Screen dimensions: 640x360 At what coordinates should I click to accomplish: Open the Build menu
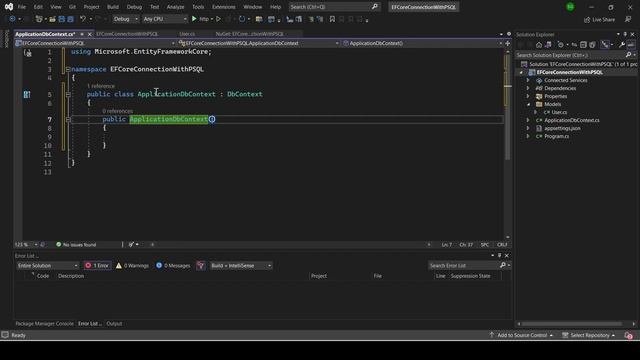pos(113,7)
